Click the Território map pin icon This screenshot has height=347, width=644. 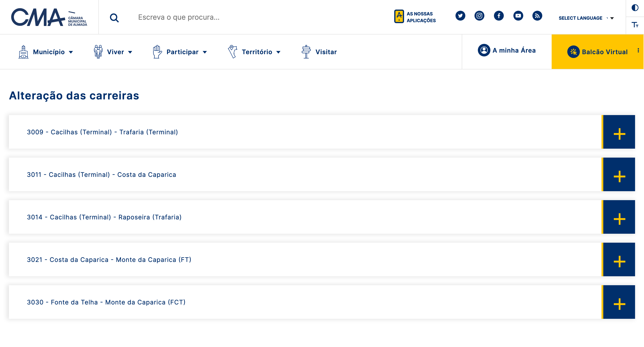233,52
